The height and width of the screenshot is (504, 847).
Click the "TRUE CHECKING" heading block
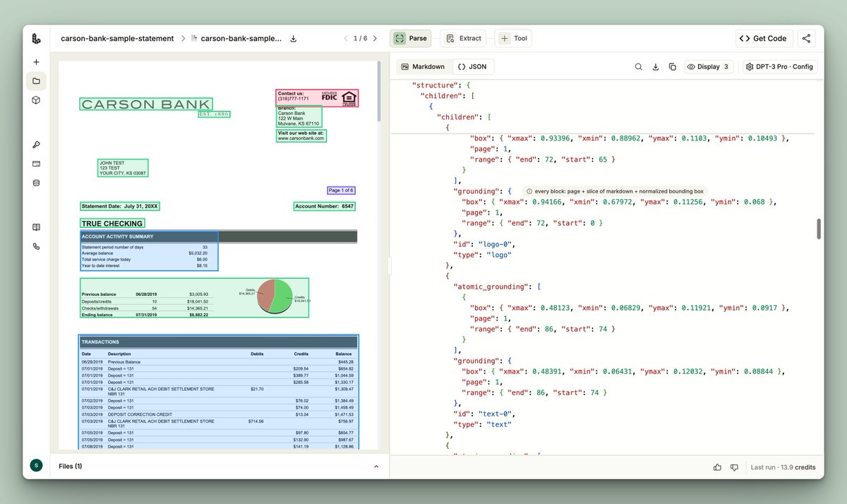(x=112, y=224)
